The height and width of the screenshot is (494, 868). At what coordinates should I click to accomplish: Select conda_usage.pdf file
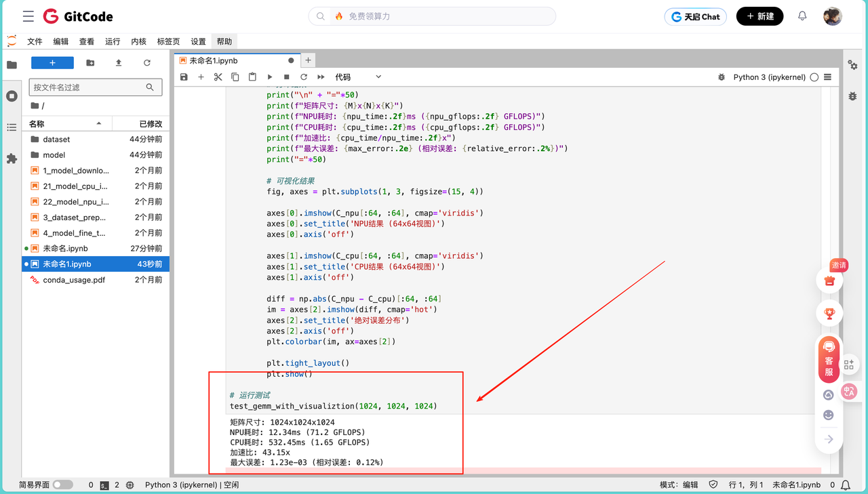point(96,280)
